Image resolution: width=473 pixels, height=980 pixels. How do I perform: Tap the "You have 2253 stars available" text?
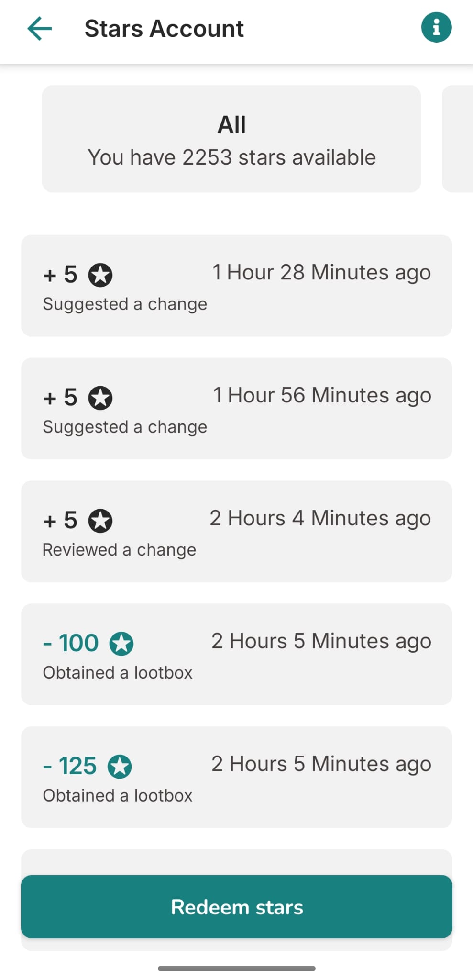click(231, 157)
